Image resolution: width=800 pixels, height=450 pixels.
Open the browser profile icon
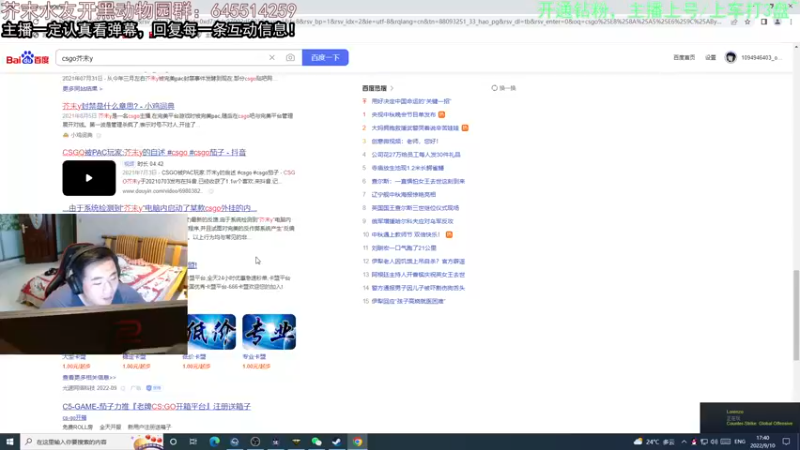[777, 21]
